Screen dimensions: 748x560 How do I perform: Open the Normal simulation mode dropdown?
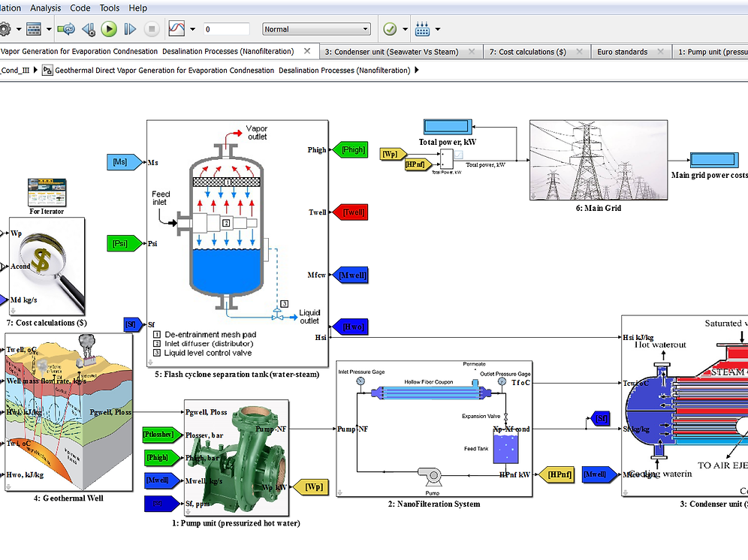coord(315,28)
